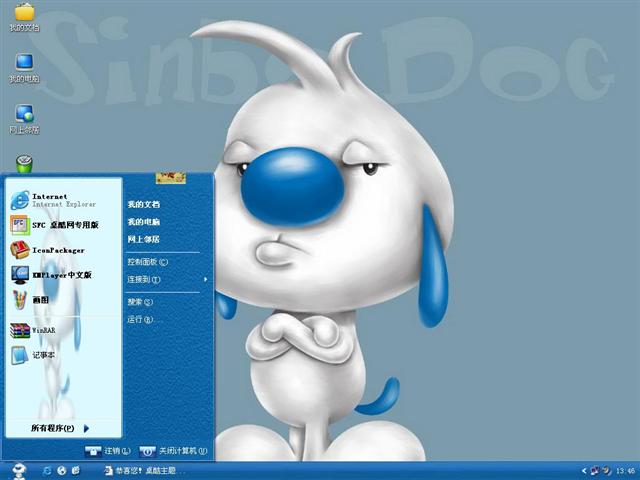Open 我的文档 in start menu right panel
This screenshot has height=480, width=640.
pyautogui.click(x=144, y=204)
